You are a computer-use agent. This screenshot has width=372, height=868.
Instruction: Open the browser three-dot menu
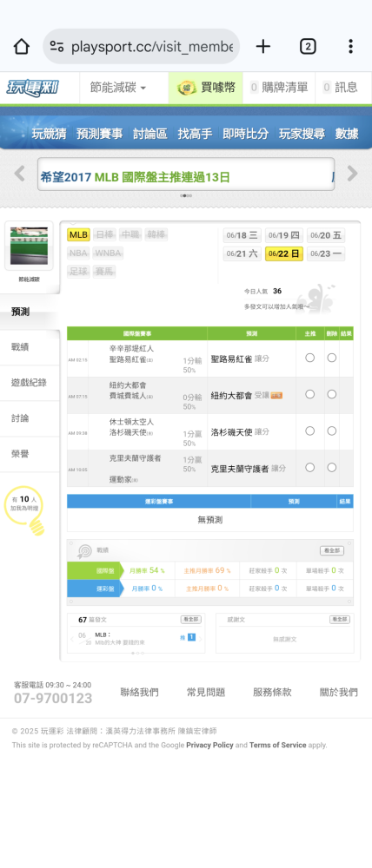coord(350,47)
